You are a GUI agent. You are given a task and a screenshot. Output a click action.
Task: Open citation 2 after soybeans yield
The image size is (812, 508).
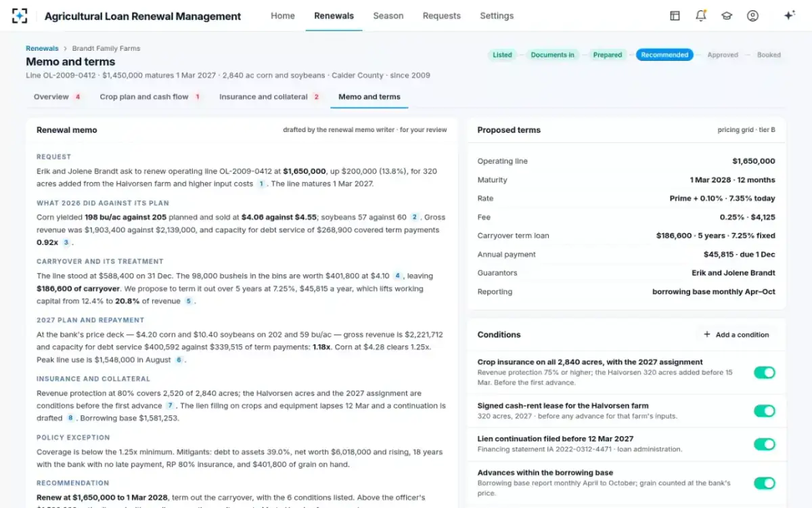click(x=415, y=217)
